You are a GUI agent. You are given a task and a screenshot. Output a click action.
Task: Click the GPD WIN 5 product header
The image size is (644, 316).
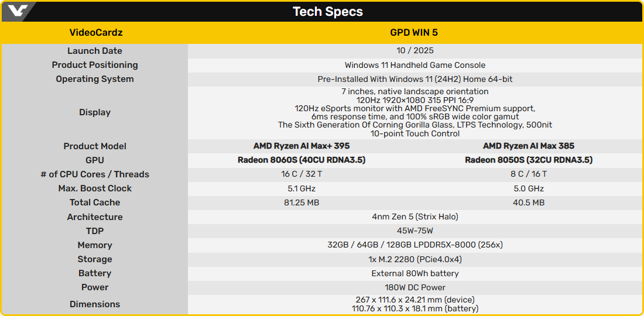point(415,33)
